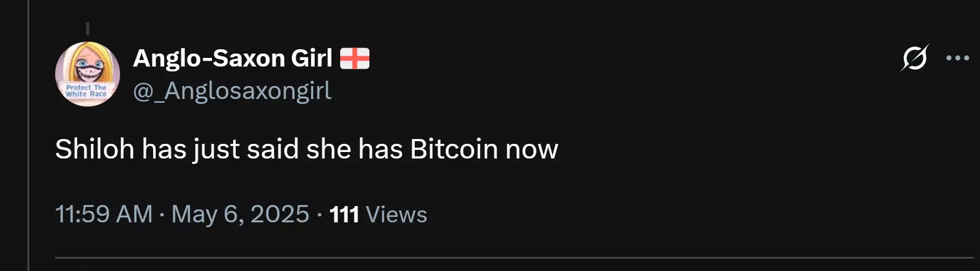
Task: Visit the @_Anglosaxongirl handle link
Action: [232, 91]
